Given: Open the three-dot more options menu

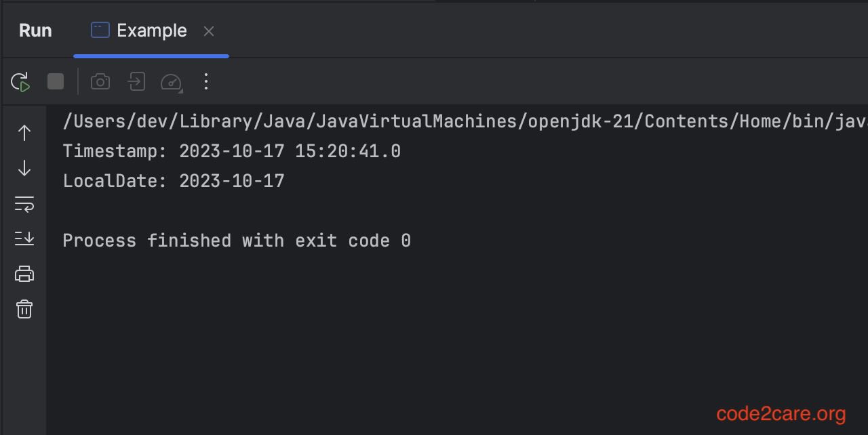Looking at the screenshot, I should click(206, 81).
